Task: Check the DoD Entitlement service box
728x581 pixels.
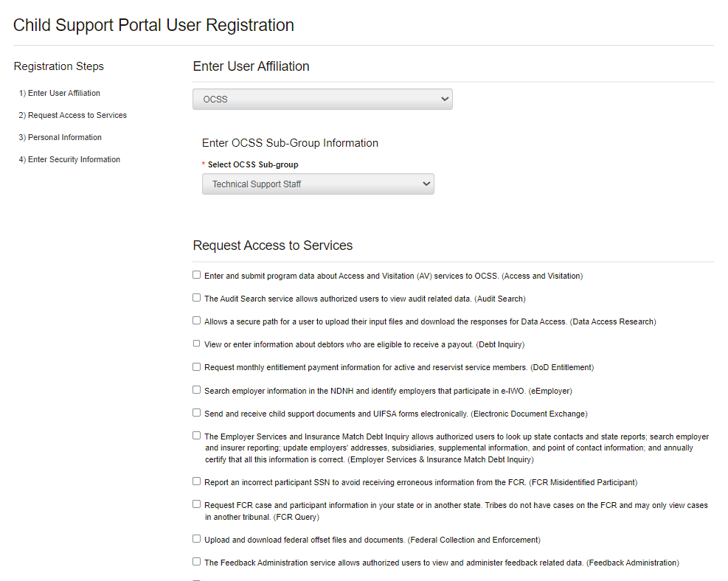Action: click(x=197, y=366)
